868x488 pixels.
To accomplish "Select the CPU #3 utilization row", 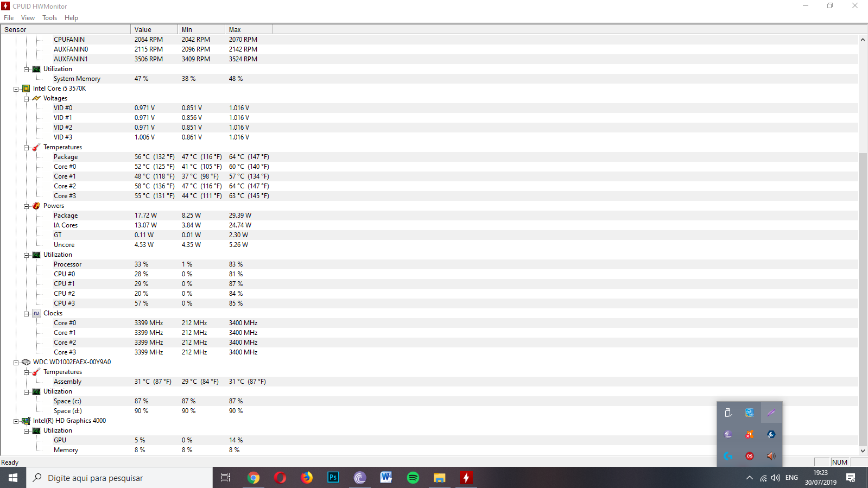I will [x=429, y=303].
